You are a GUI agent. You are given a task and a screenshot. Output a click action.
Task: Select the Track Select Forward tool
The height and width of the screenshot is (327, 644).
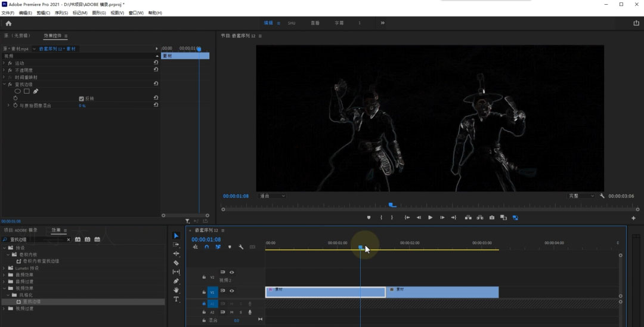[x=176, y=245]
